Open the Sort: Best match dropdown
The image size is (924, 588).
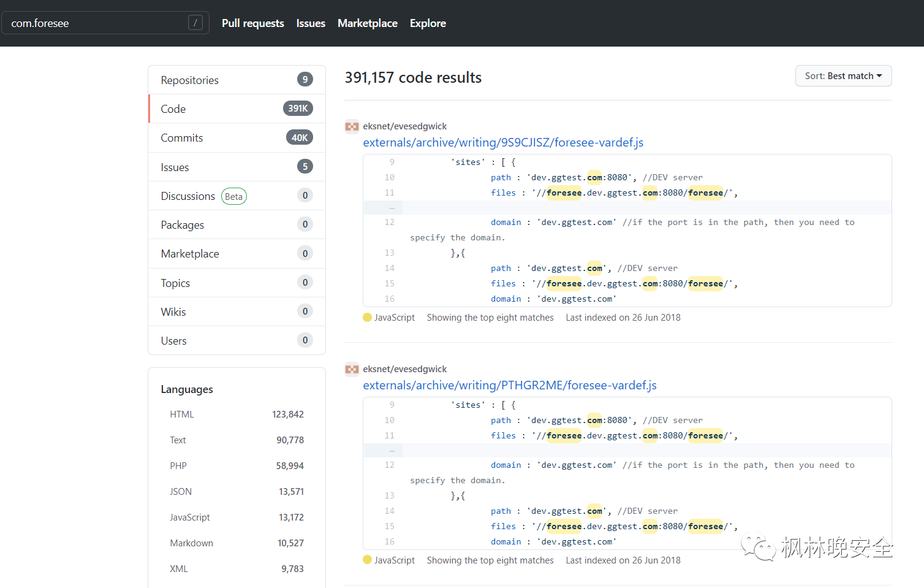point(843,76)
